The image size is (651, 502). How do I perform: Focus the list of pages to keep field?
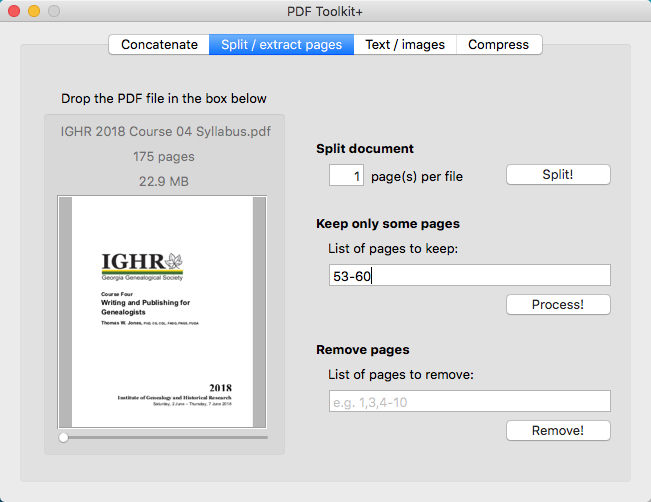[x=469, y=276]
